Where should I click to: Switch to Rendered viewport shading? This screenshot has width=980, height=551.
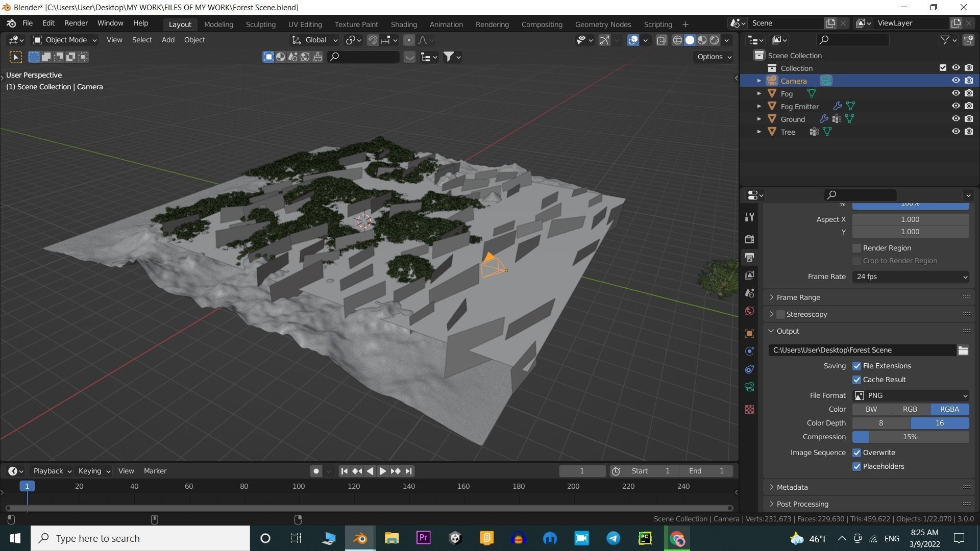pos(715,40)
